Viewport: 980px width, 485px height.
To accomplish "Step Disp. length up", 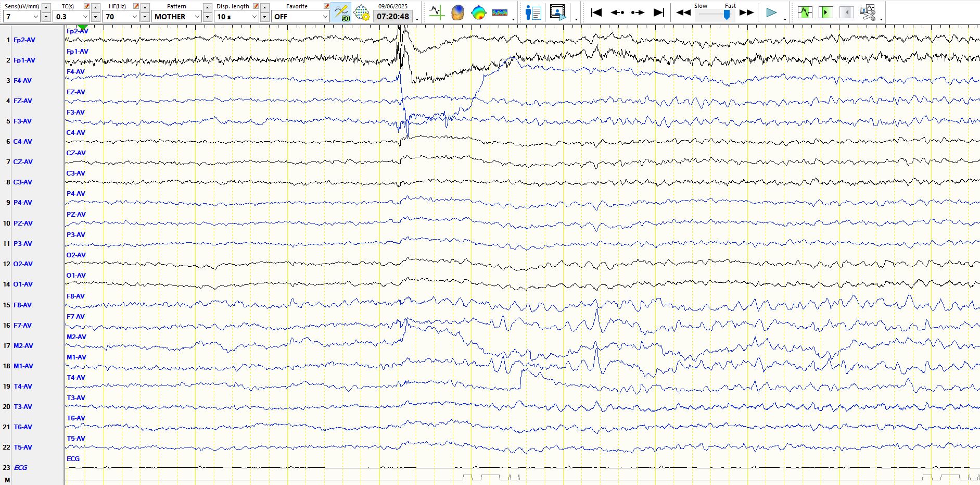I will click(264, 7).
